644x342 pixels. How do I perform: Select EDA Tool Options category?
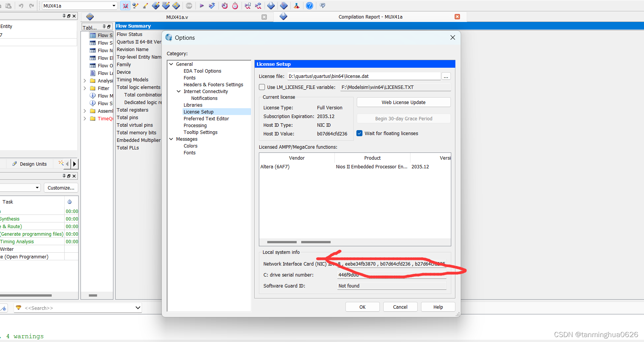202,71
